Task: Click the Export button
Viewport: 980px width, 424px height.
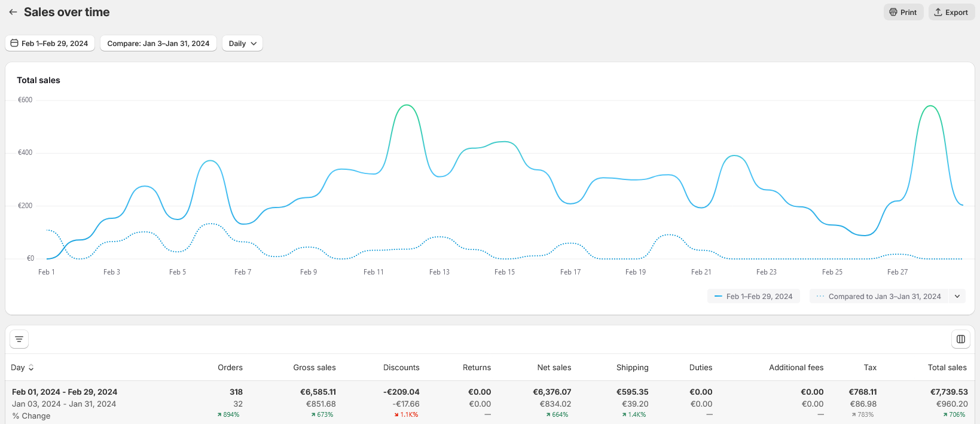Action: (951, 12)
